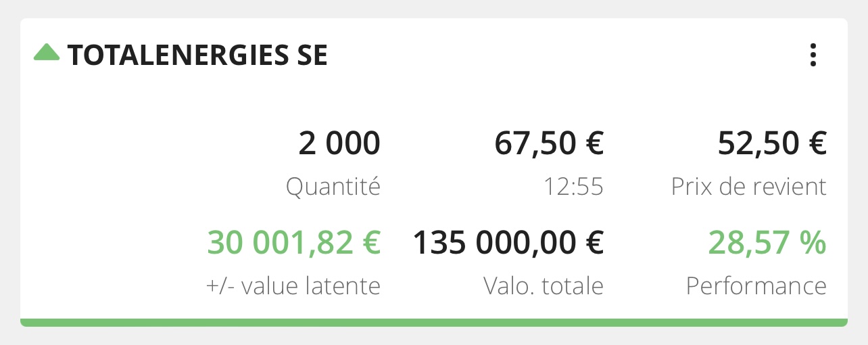Screen dimensions: 868x345
Task: Click the Quantité label
Action: (333, 186)
